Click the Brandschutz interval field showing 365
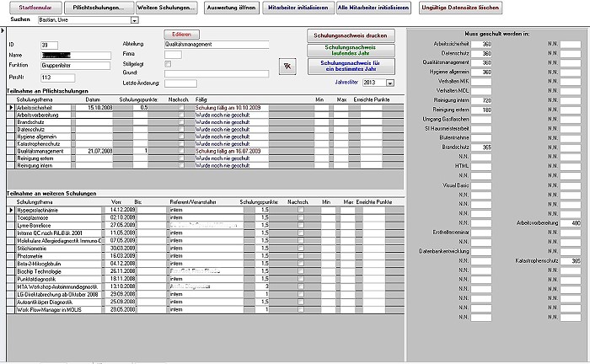Image resolution: width=590 pixels, height=364 pixels. pos(482,147)
